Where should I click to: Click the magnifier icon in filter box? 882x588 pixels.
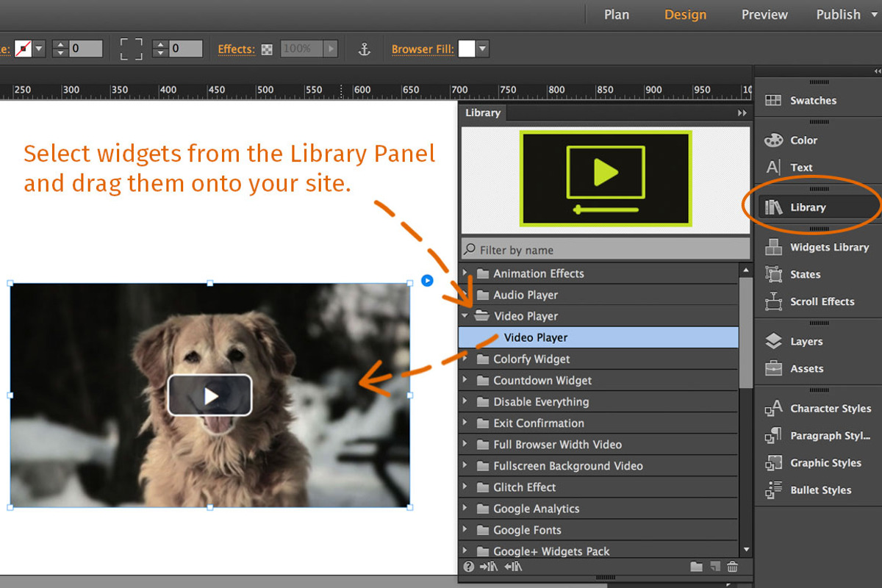[x=470, y=250]
